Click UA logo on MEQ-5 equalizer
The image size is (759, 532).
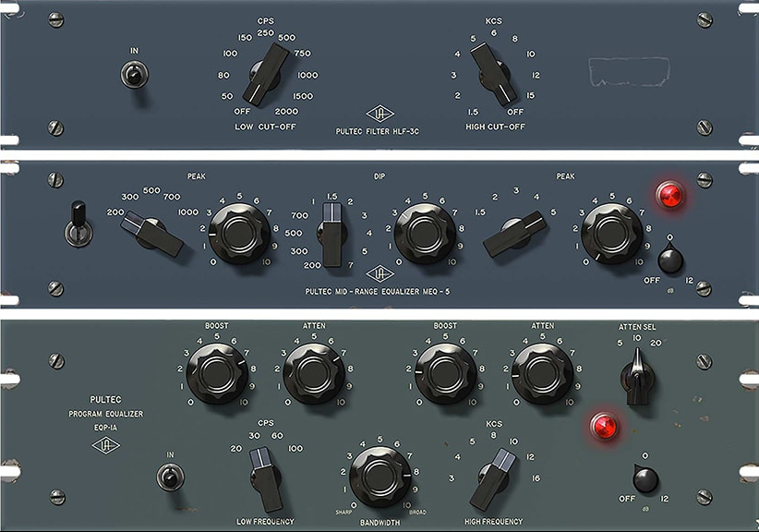click(380, 274)
